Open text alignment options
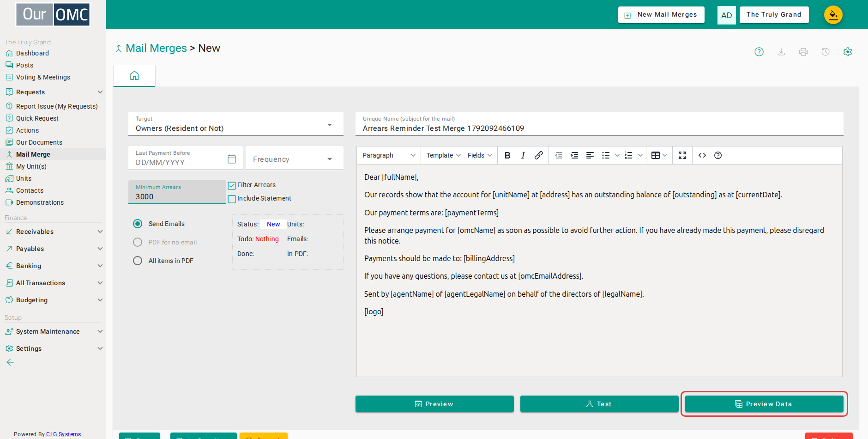This screenshot has width=868, height=439. tap(590, 155)
